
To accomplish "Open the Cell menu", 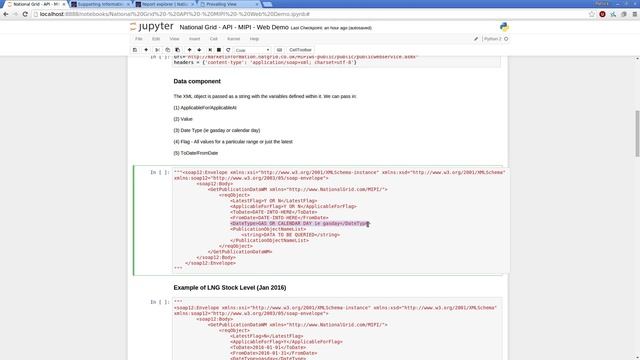I will pyautogui.click(x=213, y=39).
